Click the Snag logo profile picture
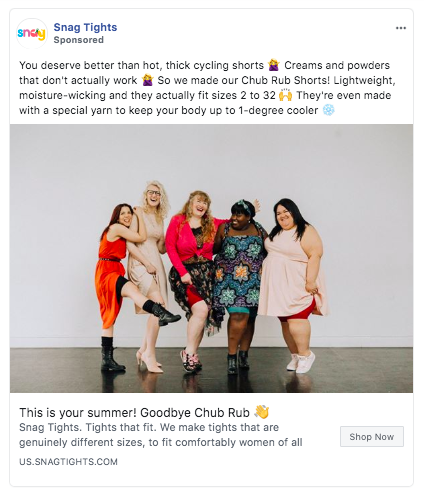424x499 pixels. point(32,33)
